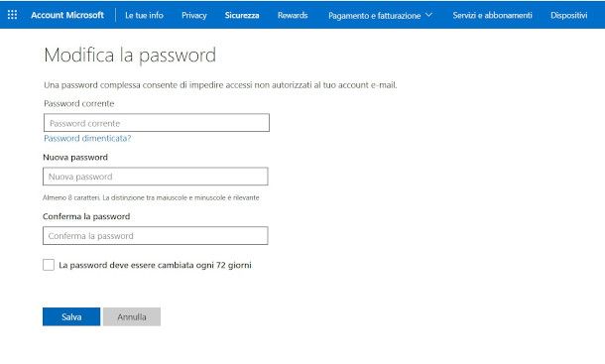
Task: Click the Una password complessa description text
Action: click(220, 85)
